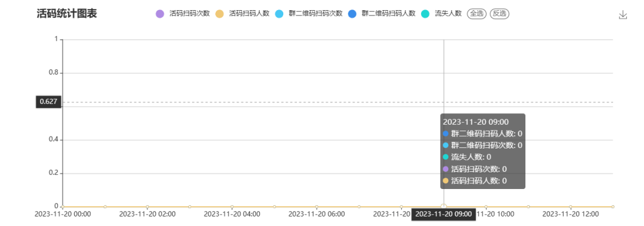Click the purple 活码扫码次数 legend dot
The width and height of the screenshot is (644, 226).
click(x=160, y=14)
